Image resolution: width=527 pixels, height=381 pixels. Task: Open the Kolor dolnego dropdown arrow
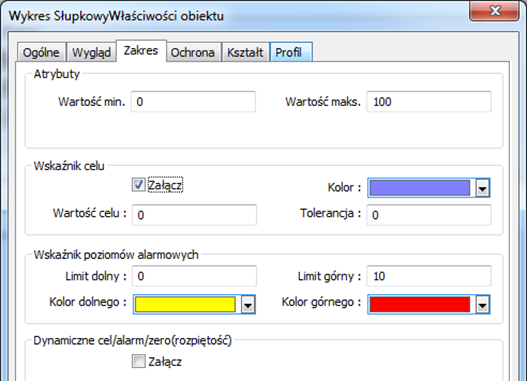tap(248, 304)
